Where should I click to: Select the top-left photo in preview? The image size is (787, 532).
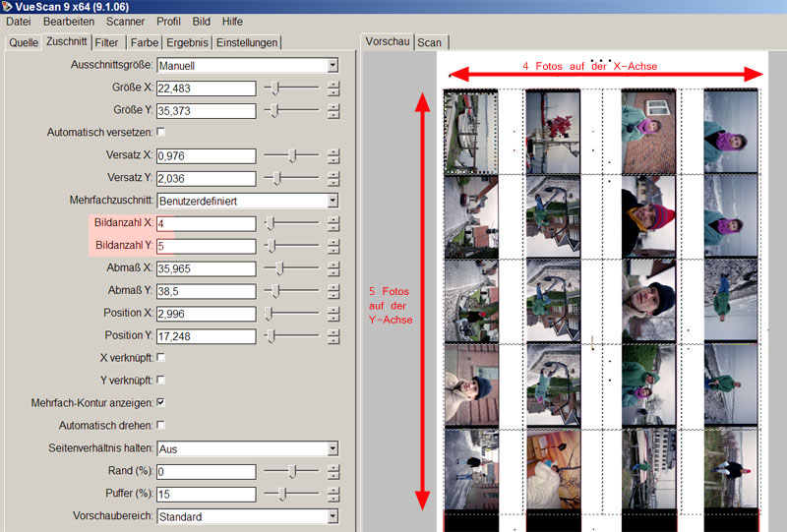[x=470, y=132]
